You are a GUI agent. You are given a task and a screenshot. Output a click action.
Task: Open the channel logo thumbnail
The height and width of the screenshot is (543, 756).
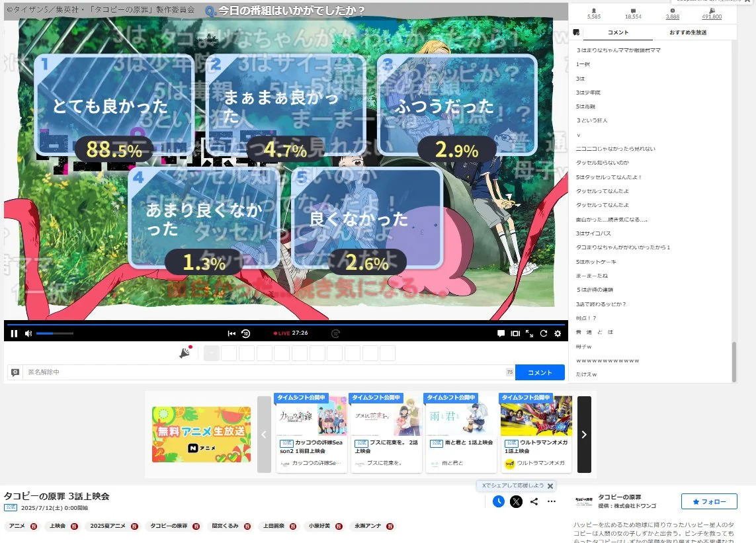coord(584,501)
